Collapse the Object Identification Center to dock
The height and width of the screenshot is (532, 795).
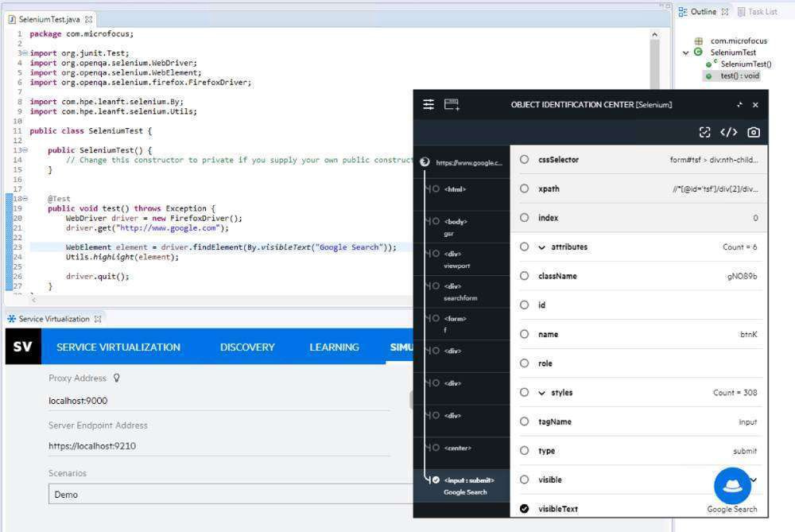739,104
